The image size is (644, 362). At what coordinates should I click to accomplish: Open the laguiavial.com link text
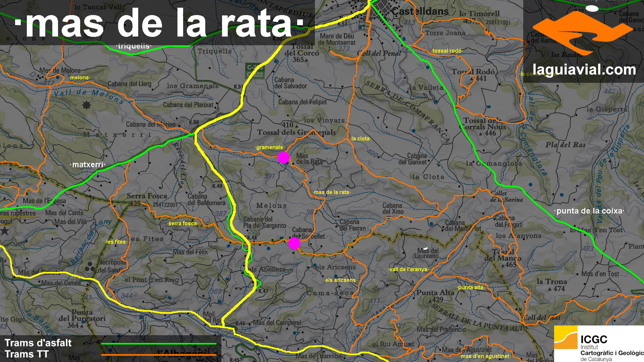point(584,70)
